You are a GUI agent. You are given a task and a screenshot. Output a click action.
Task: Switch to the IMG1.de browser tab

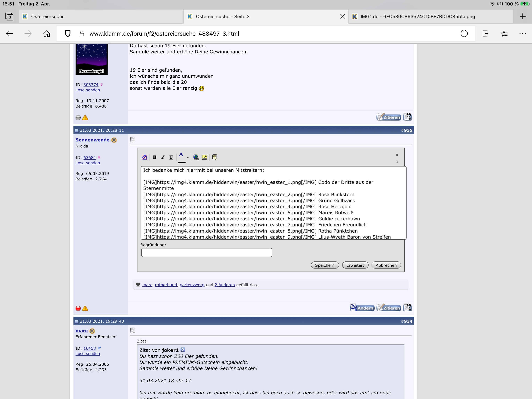[x=417, y=16]
